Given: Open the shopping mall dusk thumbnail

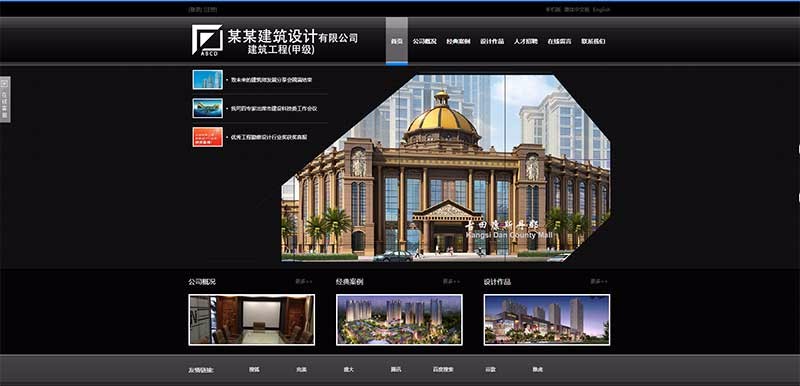Looking at the screenshot, I should tap(547, 320).
